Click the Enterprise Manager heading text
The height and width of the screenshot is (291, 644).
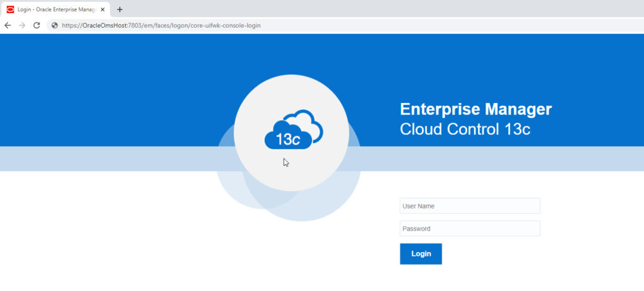click(x=475, y=109)
